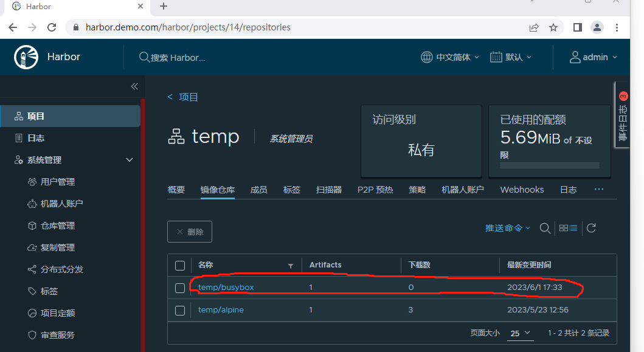The image size is (644, 352).
Task: Open the 默认 theme dropdown
Action: 511,57
